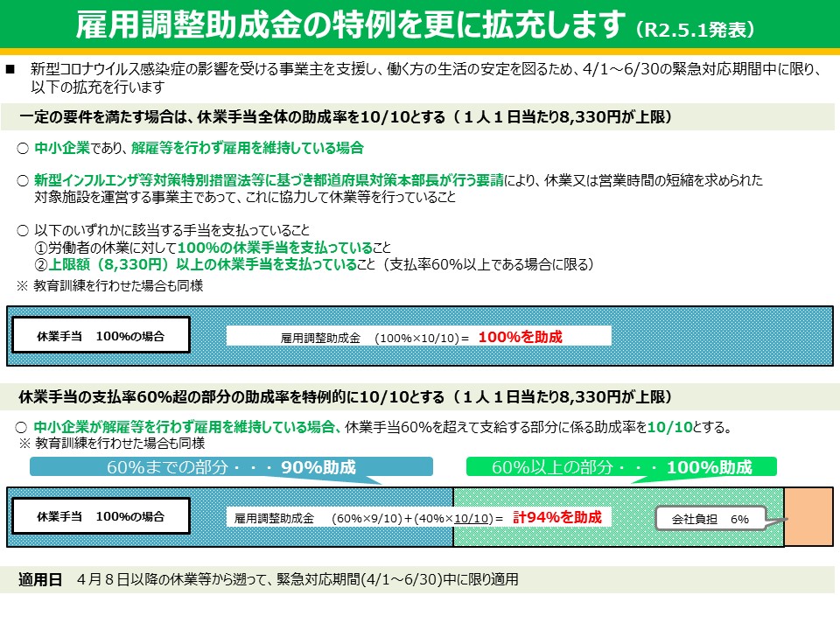Select the header capping 休業手当全体の助成率 at 10/10
840x630 pixels.
[346, 116]
